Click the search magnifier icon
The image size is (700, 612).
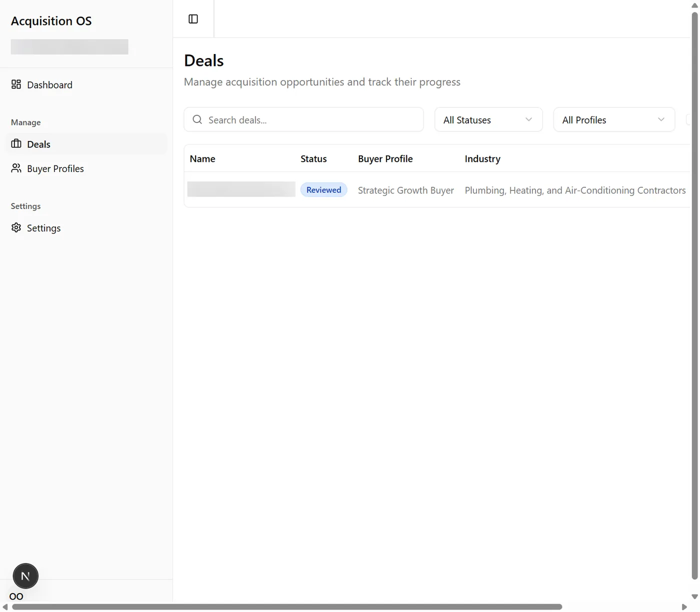pyautogui.click(x=197, y=119)
